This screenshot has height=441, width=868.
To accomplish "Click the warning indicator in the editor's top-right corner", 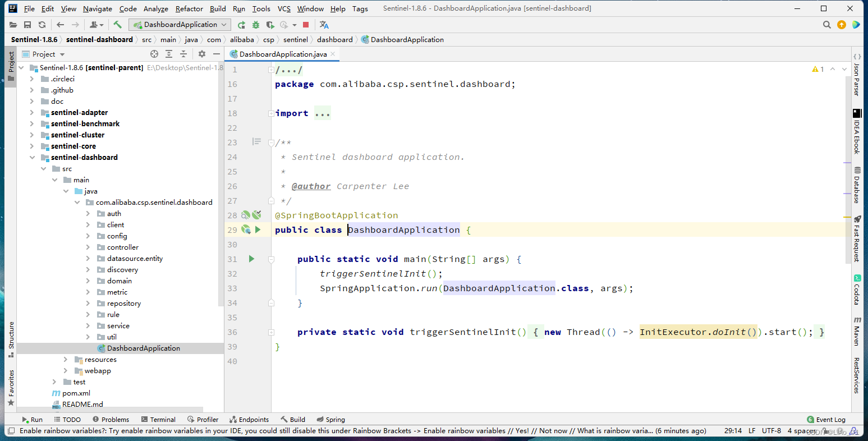I will coord(818,69).
